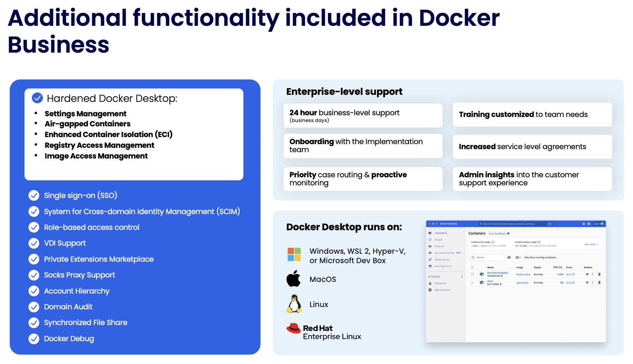This screenshot has height=364, width=633.
Task: Open the Learning Center icon
Action: point(430,266)
